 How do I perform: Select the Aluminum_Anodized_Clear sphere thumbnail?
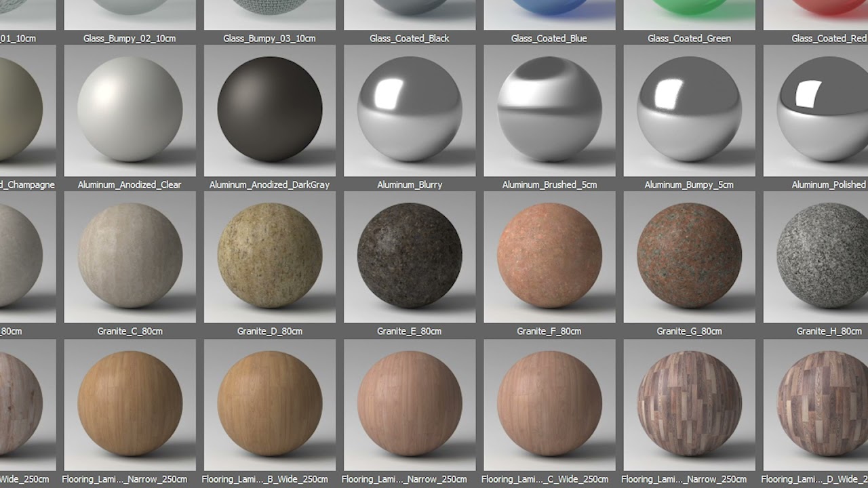point(130,110)
